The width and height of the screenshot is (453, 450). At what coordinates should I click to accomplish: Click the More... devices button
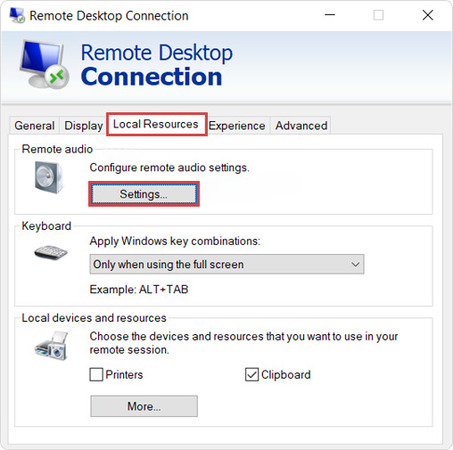pos(144,406)
